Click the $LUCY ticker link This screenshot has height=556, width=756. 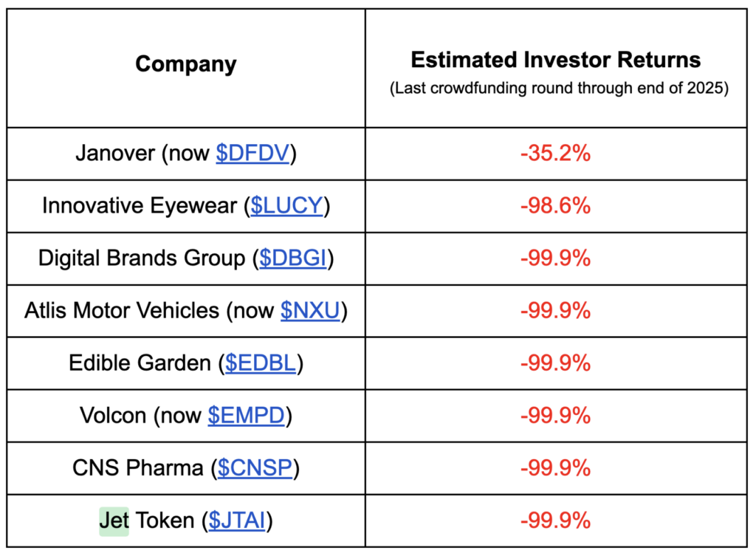tap(287, 205)
